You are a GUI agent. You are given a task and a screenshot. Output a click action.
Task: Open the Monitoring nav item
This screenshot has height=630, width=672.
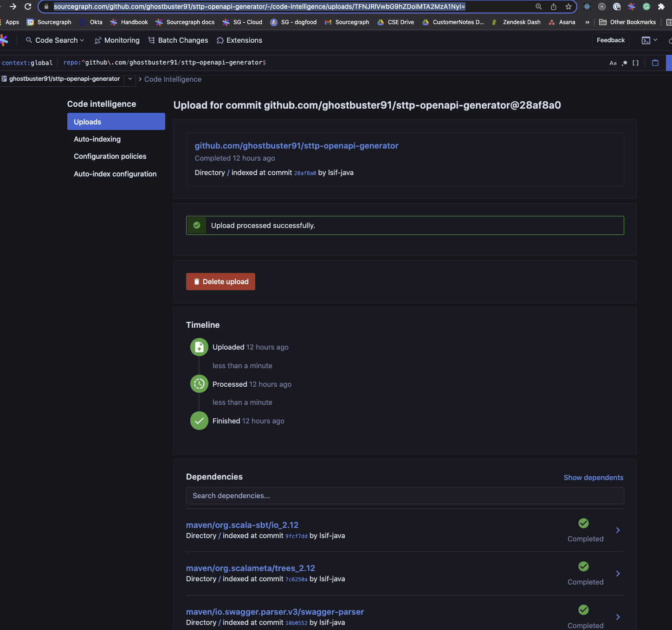(117, 40)
